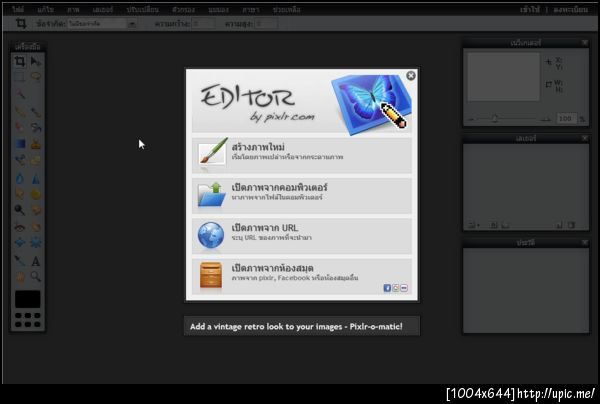Choose เปิดภาพจากคอมพิวเตอร์ open from computer

click(302, 195)
